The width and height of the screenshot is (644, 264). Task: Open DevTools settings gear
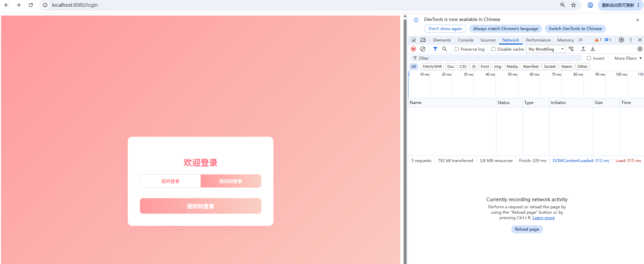621,40
